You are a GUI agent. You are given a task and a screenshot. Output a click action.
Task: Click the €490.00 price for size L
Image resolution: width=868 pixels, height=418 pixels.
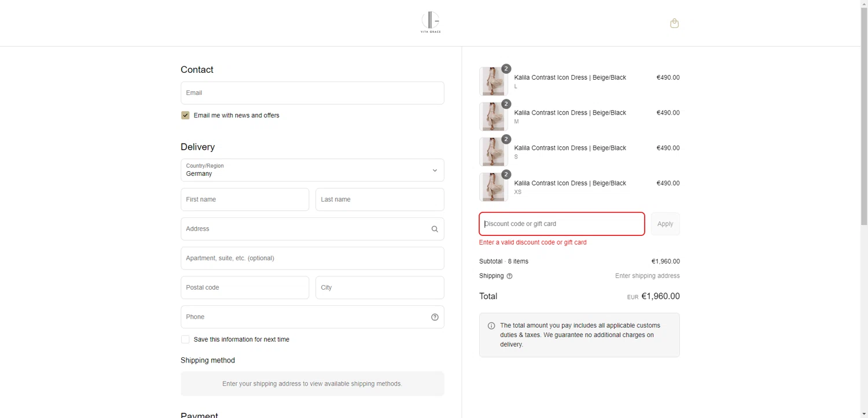point(668,77)
